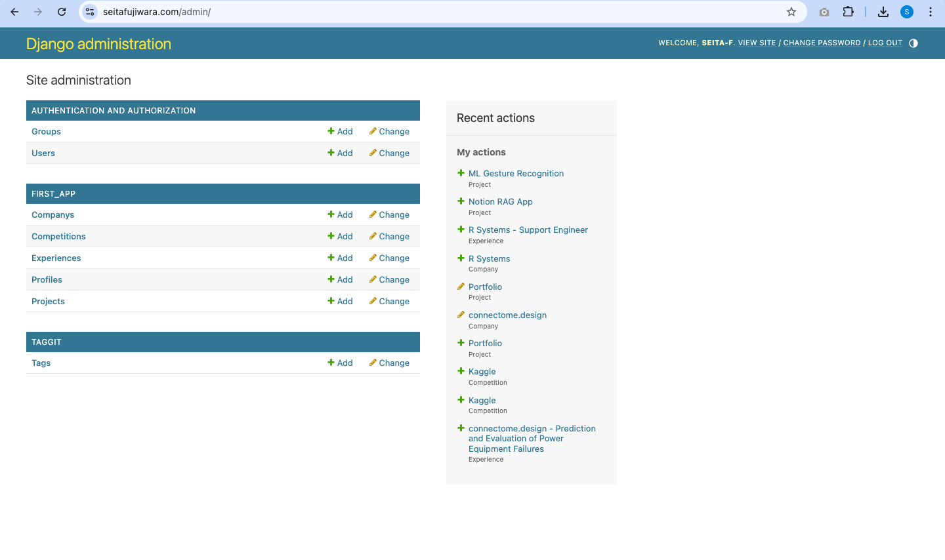Change Tags entries
The height and width of the screenshot is (560, 945).
tap(389, 363)
